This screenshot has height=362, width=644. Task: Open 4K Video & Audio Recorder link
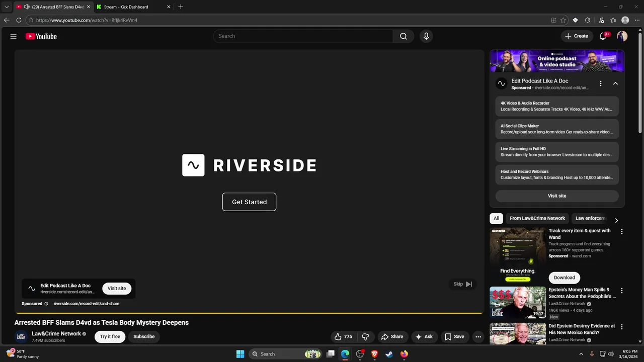coord(557,106)
